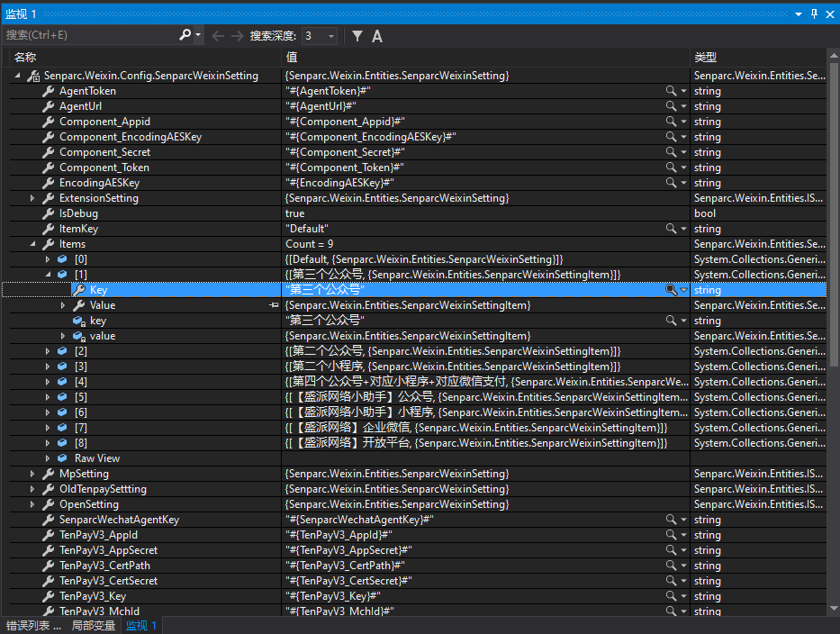Image resolution: width=840 pixels, height=634 pixels.
Task: Click the pin icon on the Value row
Action: (275, 304)
